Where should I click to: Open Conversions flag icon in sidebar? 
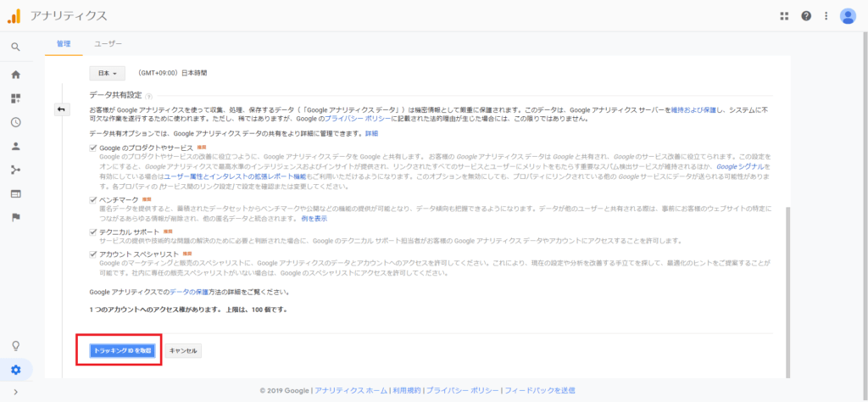15,218
